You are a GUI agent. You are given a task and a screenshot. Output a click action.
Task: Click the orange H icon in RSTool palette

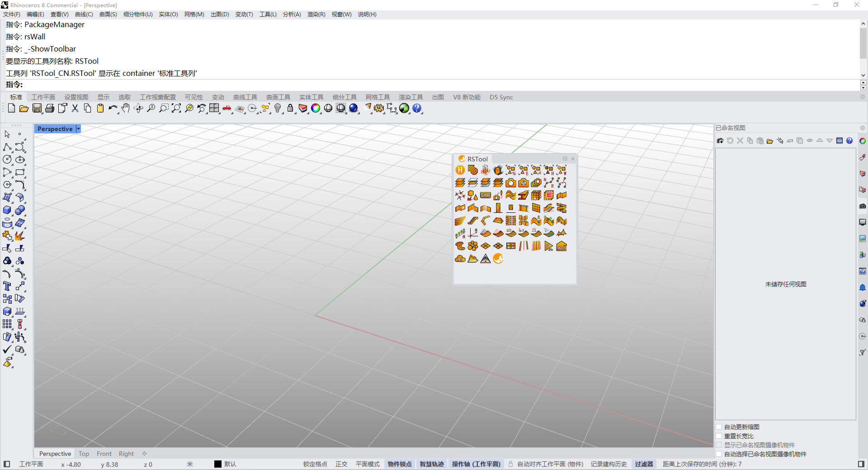click(460, 170)
